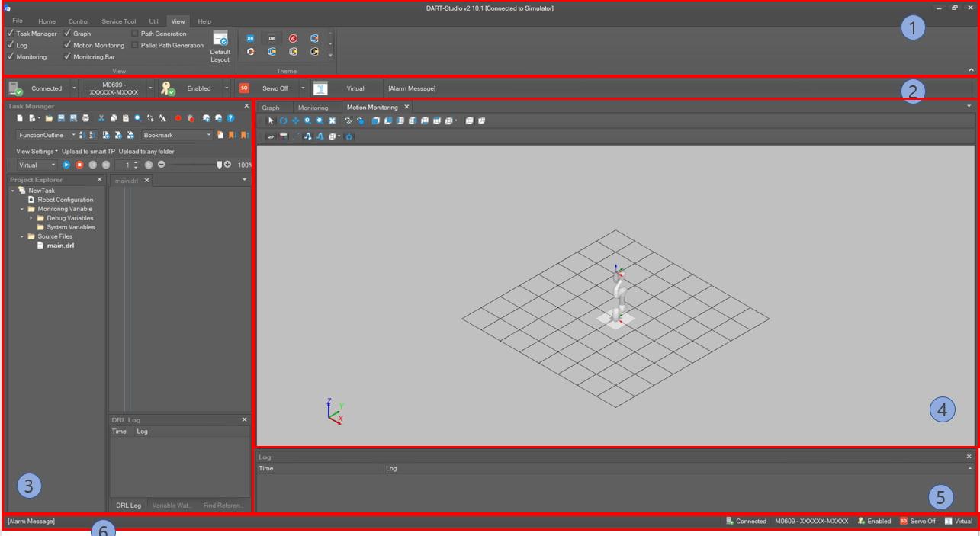The image size is (980, 536).
Task: Click the Save icon in Task Manager toolbar
Action: tap(61, 119)
